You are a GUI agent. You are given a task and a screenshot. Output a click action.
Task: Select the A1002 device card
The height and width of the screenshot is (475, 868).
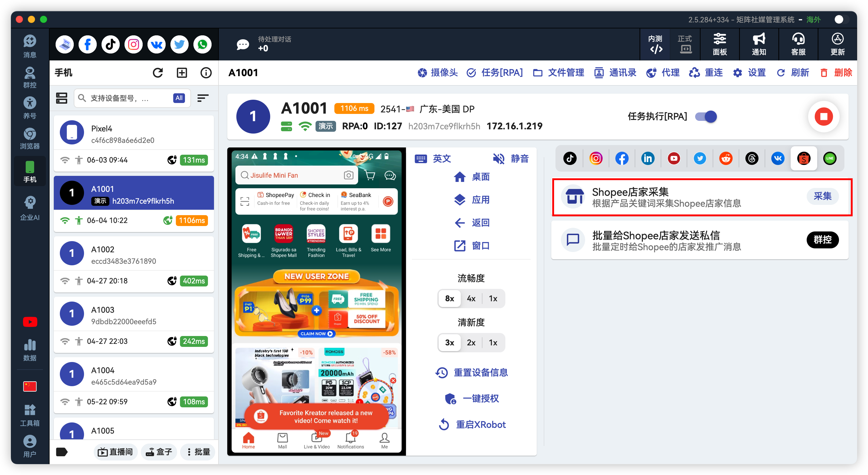pos(134,264)
